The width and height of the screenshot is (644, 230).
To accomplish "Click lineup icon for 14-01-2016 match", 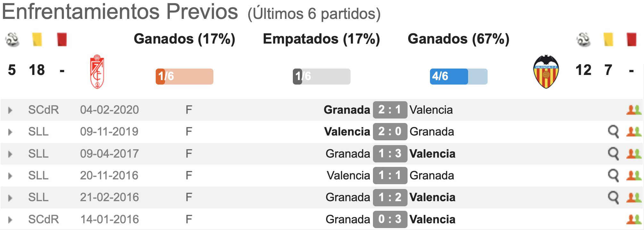I will (634, 219).
